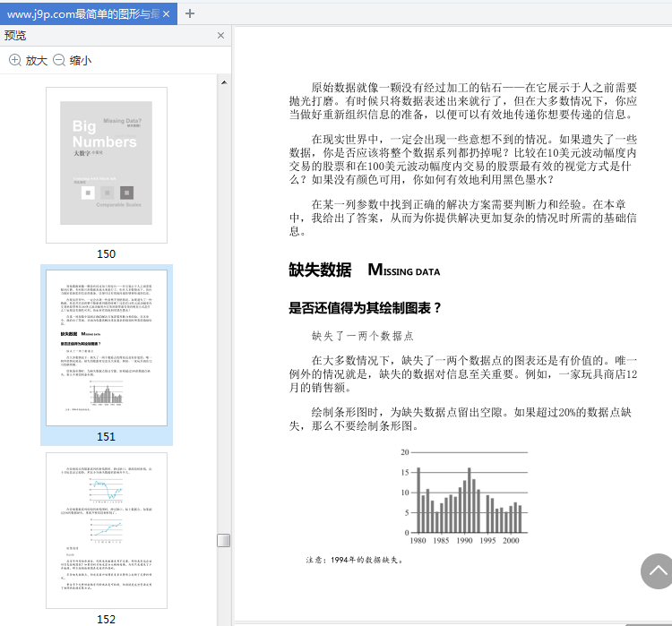This screenshot has width=672, height=626.
Task: Open page 150 thumbnail Big Numbers
Action: (x=107, y=166)
